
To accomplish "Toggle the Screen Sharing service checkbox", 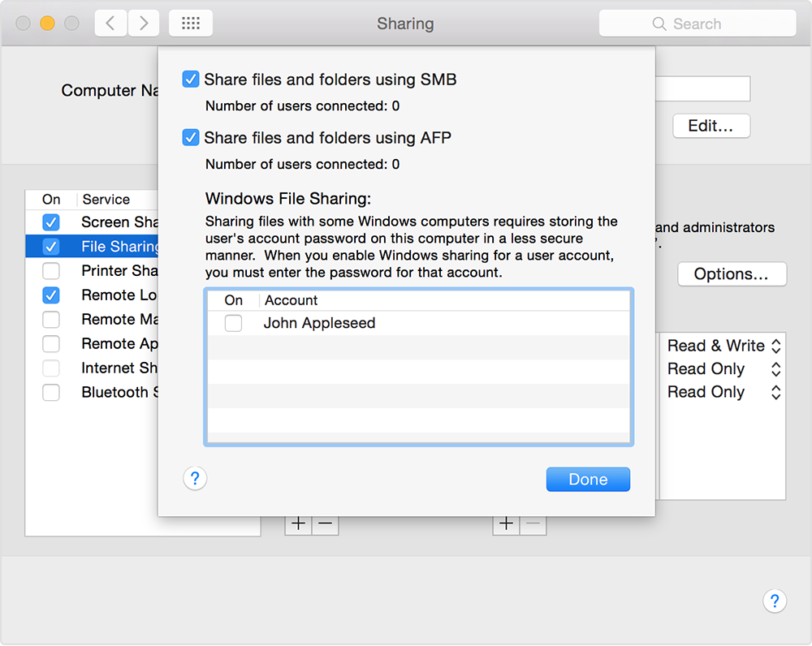I will 50,222.
